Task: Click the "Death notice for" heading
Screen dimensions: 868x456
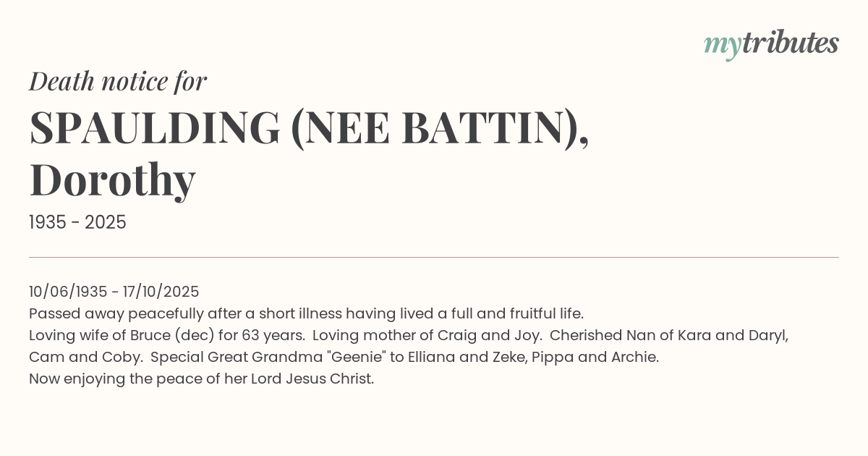Action: pyautogui.click(x=118, y=82)
